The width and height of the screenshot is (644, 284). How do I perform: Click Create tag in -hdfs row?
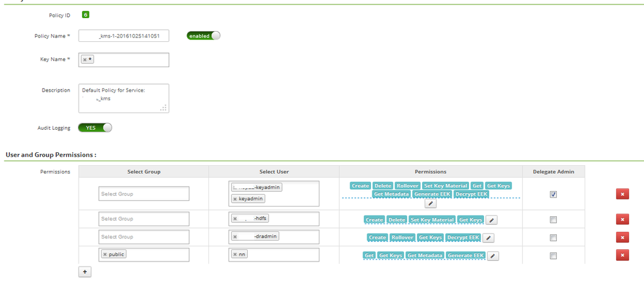point(374,220)
